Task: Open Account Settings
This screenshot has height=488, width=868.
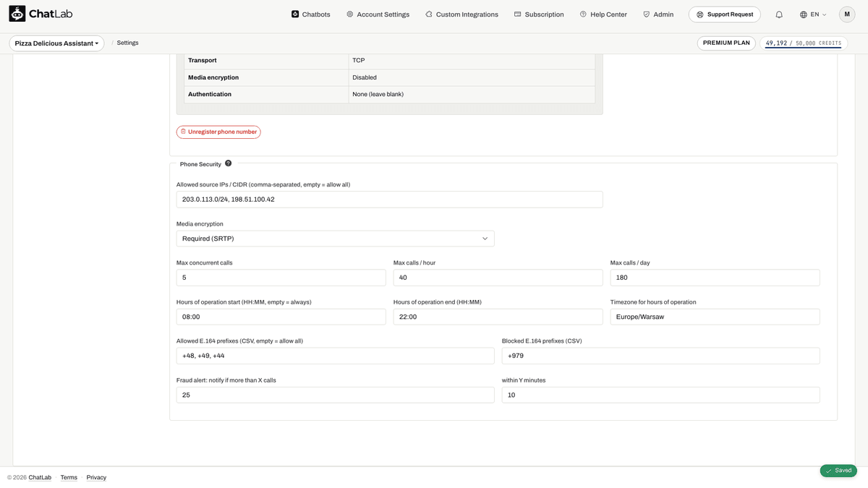Action: click(x=378, y=14)
